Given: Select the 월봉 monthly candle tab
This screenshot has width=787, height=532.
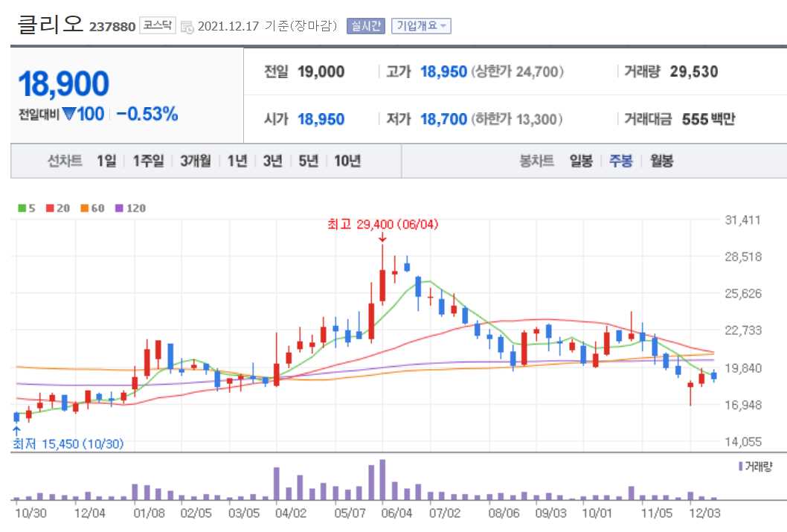Looking at the screenshot, I should point(660,161).
